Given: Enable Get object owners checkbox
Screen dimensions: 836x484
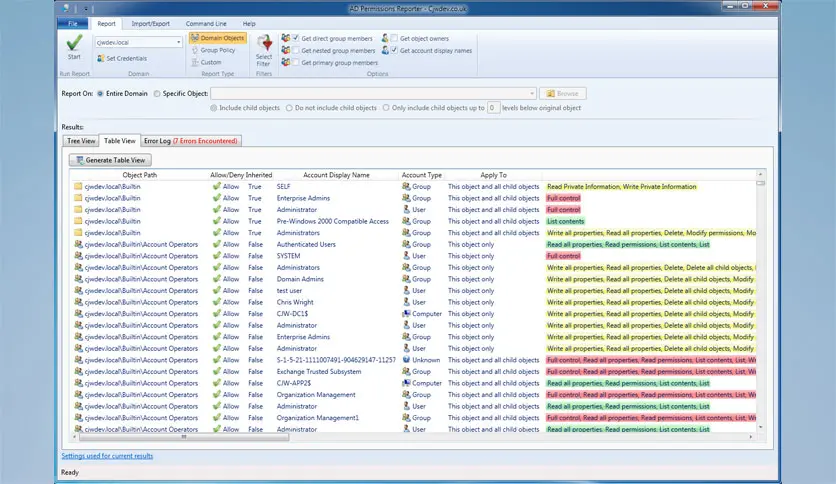Looking at the screenshot, I should point(394,38).
